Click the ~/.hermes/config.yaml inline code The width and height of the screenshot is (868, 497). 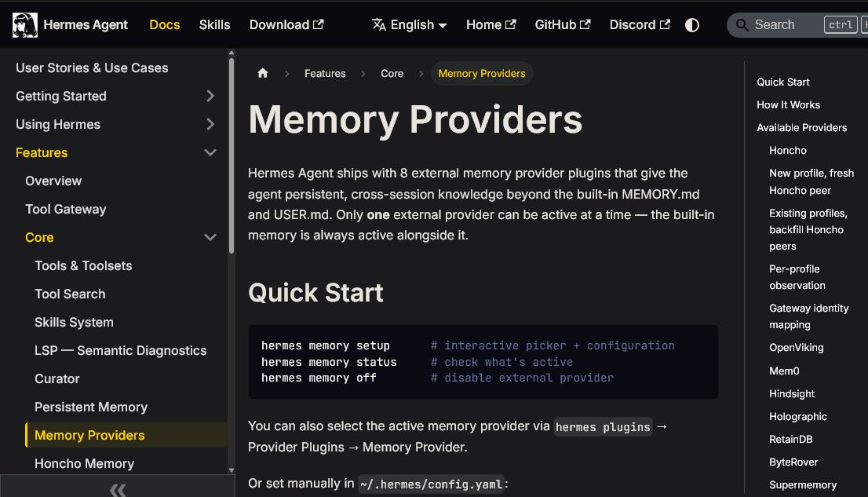(x=431, y=484)
